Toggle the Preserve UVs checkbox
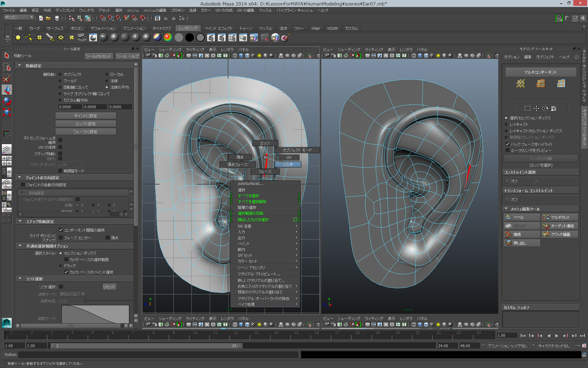This screenshot has height=368, width=588. pos(60,147)
